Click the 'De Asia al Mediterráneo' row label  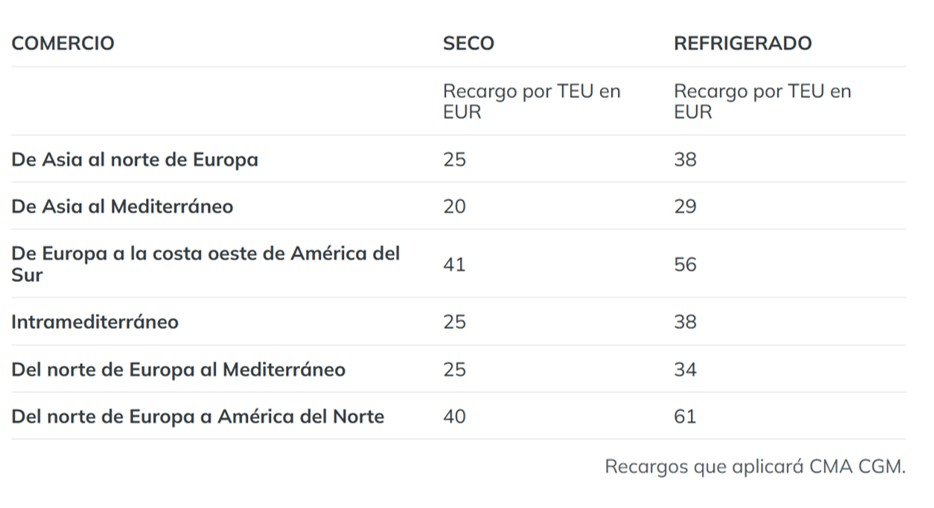pos(122,206)
